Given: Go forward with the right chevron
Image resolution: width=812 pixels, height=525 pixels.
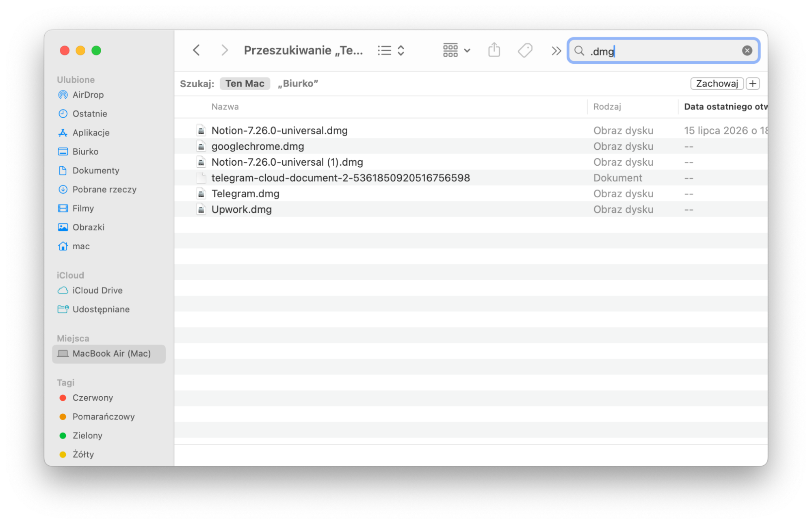Looking at the screenshot, I should [x=224, y=50].
